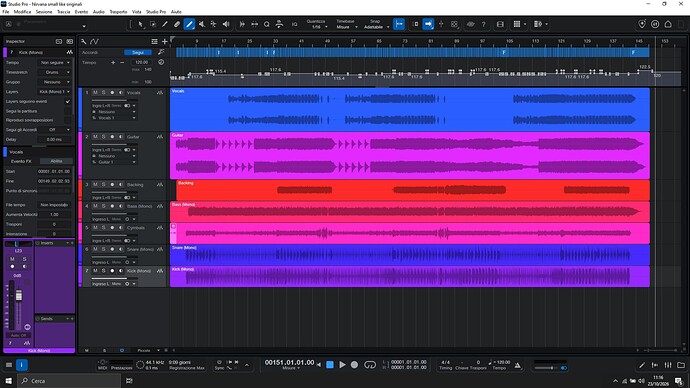This screenshot has width=690, height=388.
Task: Click the Delay 0.00 ms field
Action: (x=55, y=139)
